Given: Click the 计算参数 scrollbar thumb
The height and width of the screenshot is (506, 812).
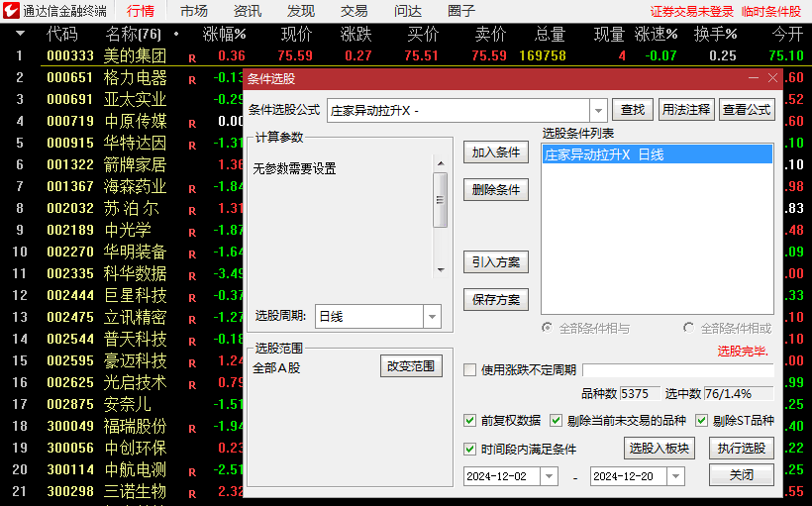Looking at the screenshot, I should pyautogui.click(x=441, y=200).
